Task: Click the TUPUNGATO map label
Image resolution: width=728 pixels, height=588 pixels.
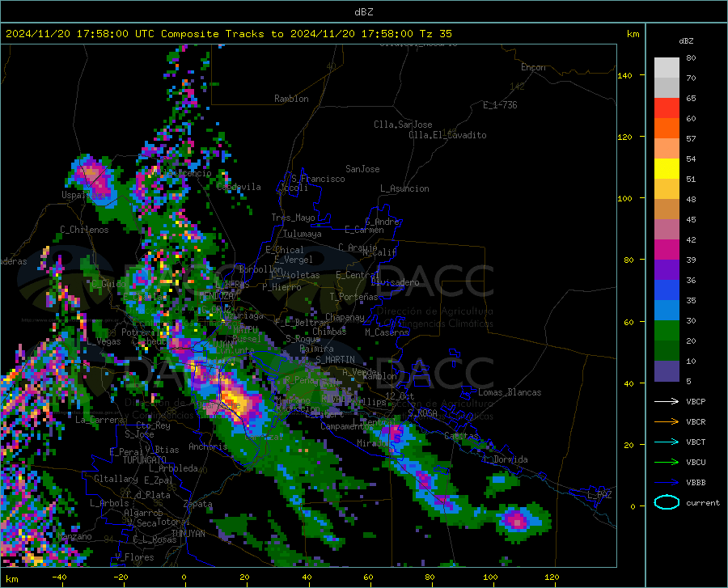Action: tap(145, 460)
